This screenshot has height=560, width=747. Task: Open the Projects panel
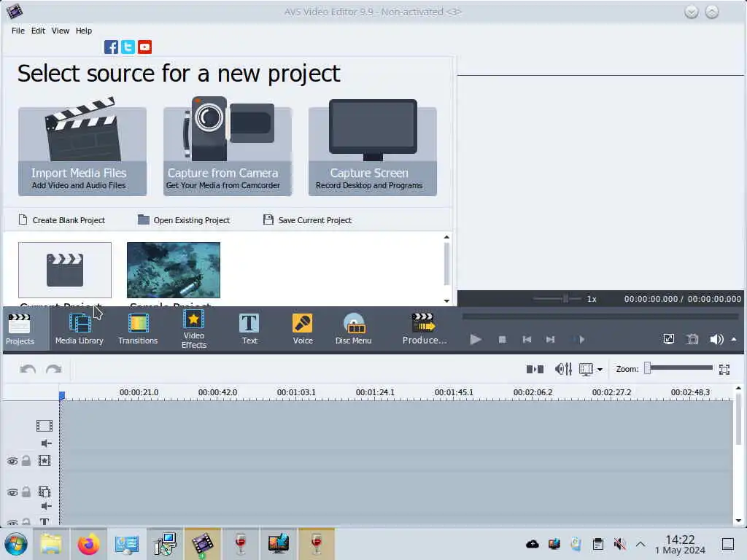point(20,330)
